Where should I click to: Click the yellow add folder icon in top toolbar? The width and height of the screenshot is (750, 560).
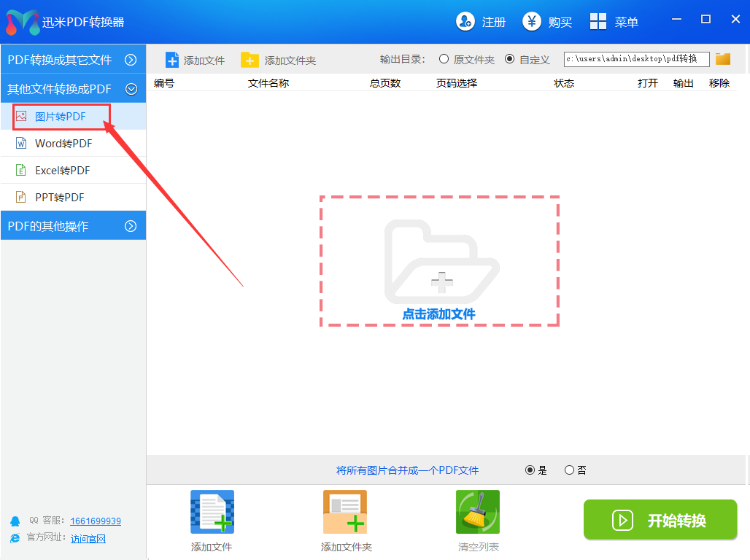[250, 60]
